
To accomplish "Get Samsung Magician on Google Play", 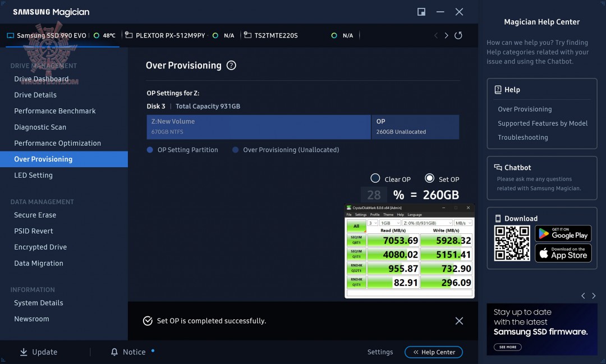I will [563, 233].
